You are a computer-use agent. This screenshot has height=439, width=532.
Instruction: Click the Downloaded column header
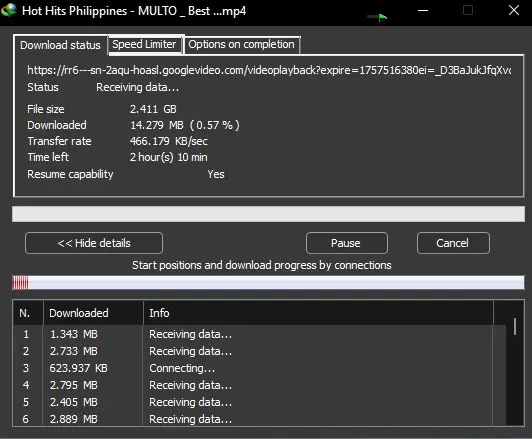[93, 313]
